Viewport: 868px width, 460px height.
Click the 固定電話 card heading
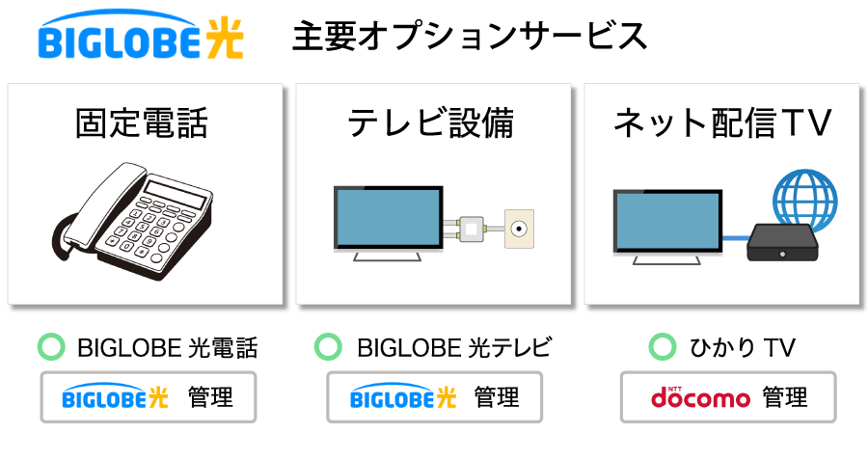coord(142,123)
